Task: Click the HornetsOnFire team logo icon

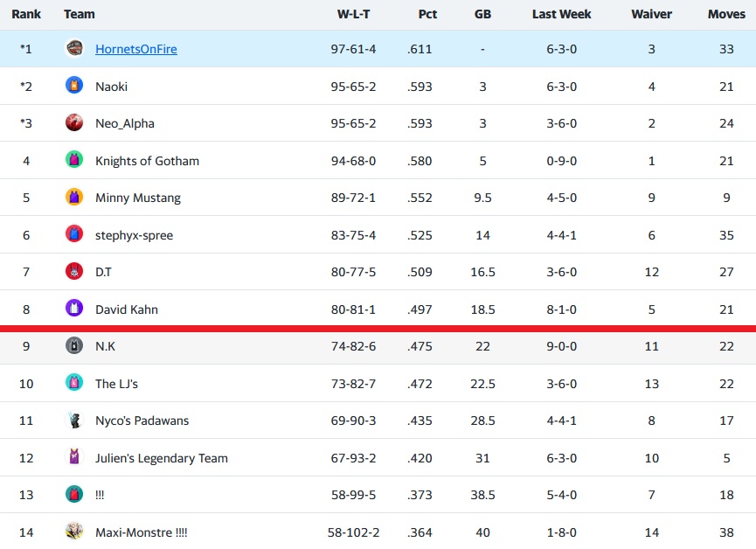Action: (74, 49)
